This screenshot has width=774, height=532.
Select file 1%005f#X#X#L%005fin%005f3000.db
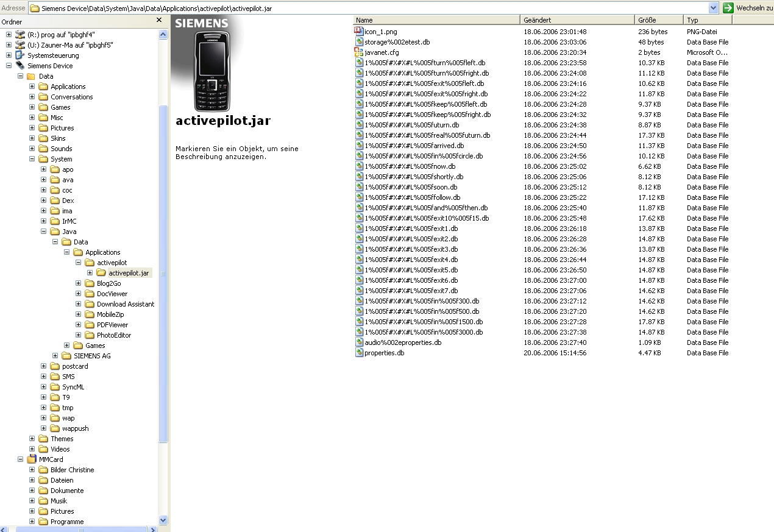tap(424, 332)
